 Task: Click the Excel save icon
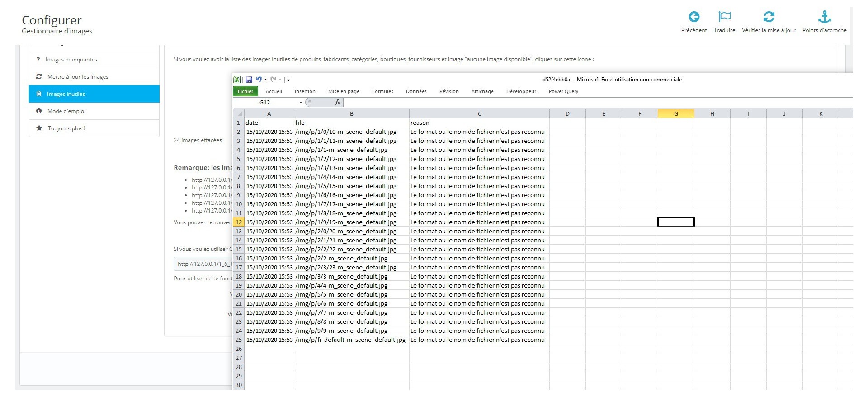coord(249,80)
